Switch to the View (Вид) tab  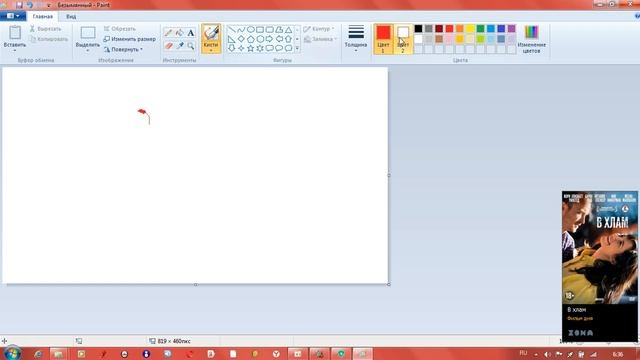71,17
